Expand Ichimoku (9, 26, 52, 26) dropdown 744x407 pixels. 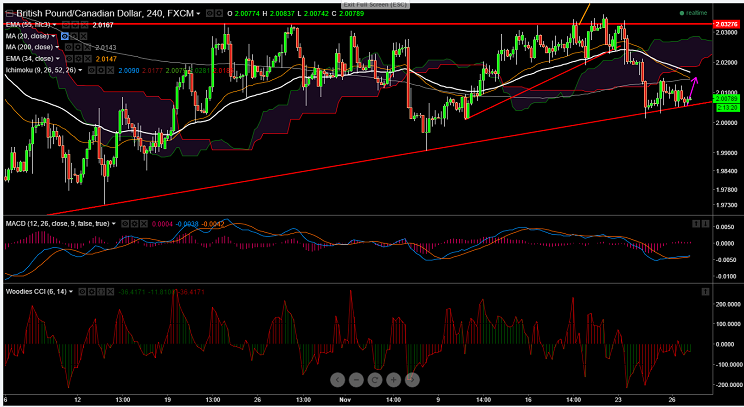(80, 70)
